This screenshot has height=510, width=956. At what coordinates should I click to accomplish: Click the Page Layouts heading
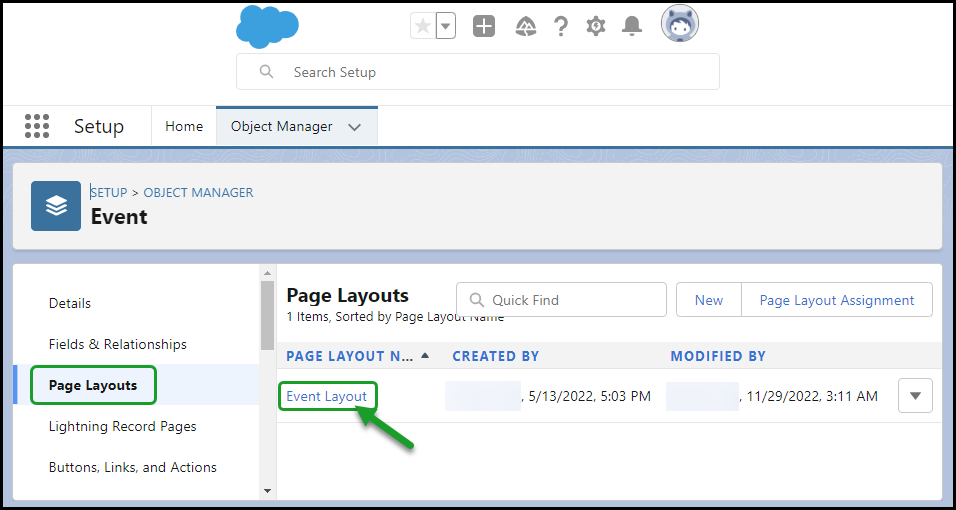(348, 295)
